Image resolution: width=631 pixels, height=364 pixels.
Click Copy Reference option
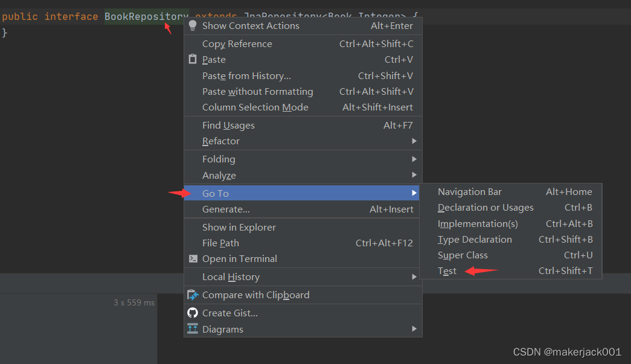point(237,43)
